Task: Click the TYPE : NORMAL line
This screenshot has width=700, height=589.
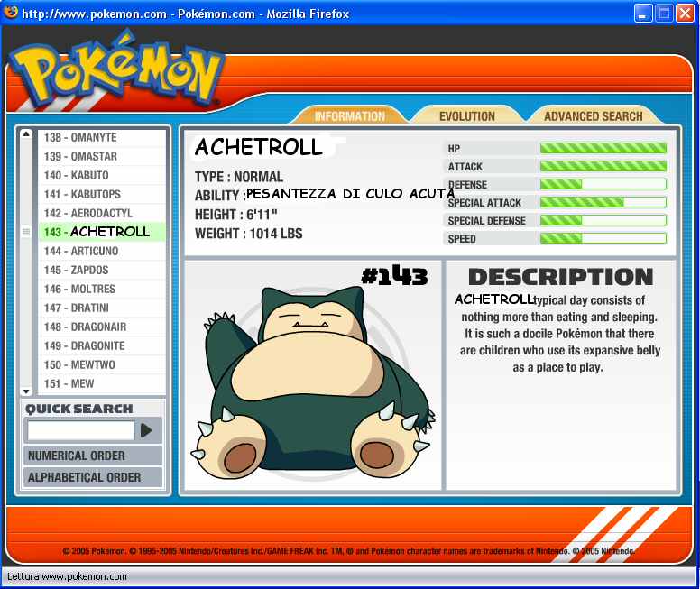Action: (239, 177)
